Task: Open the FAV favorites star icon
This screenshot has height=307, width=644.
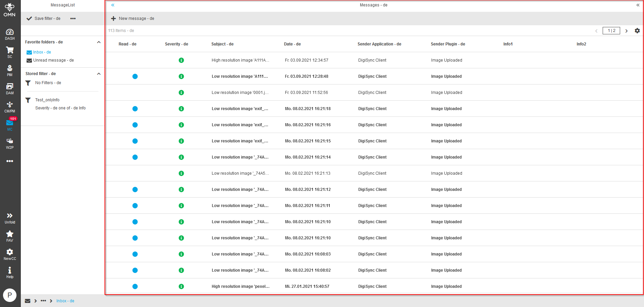Action: [10, 236]
